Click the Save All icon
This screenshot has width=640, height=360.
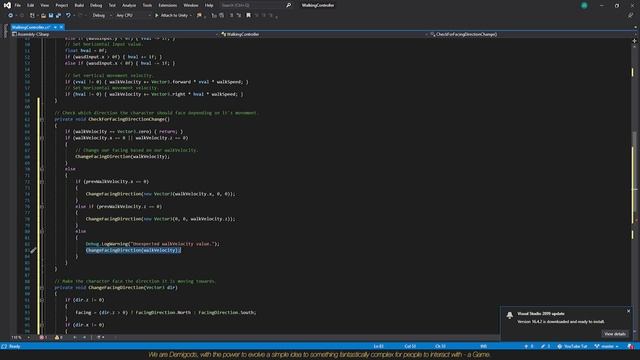[58, 16]
